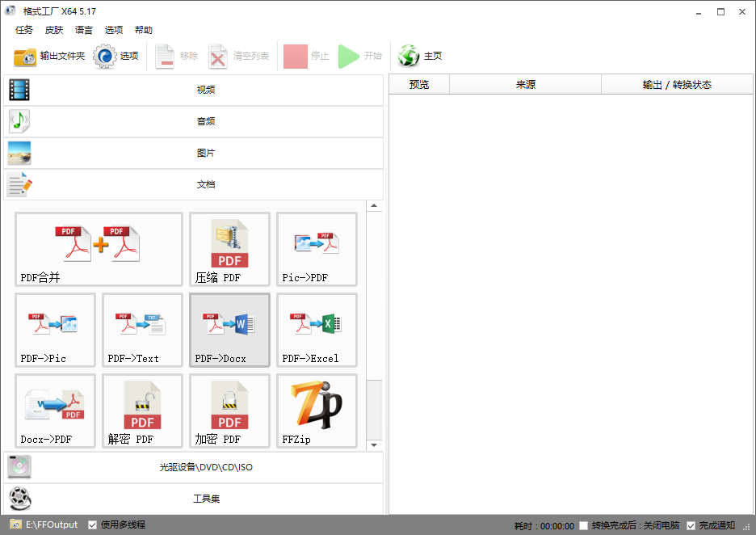Toggle the 使用多线程 multithreading checkbox

click(92, 524)
